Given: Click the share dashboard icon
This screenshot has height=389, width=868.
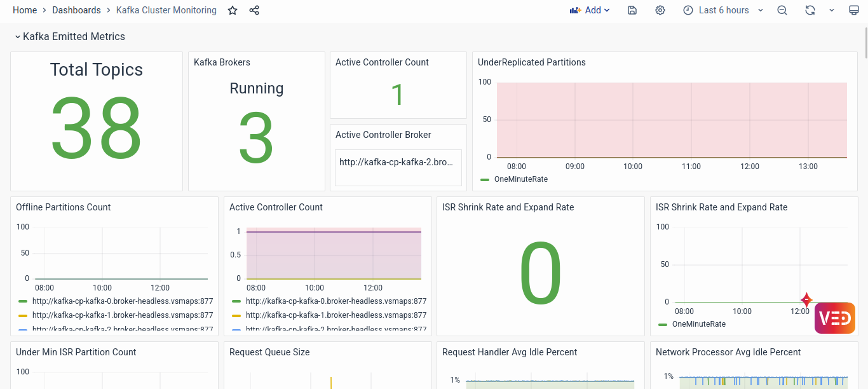Looking at the screenshot, I should tap(254, 10).
